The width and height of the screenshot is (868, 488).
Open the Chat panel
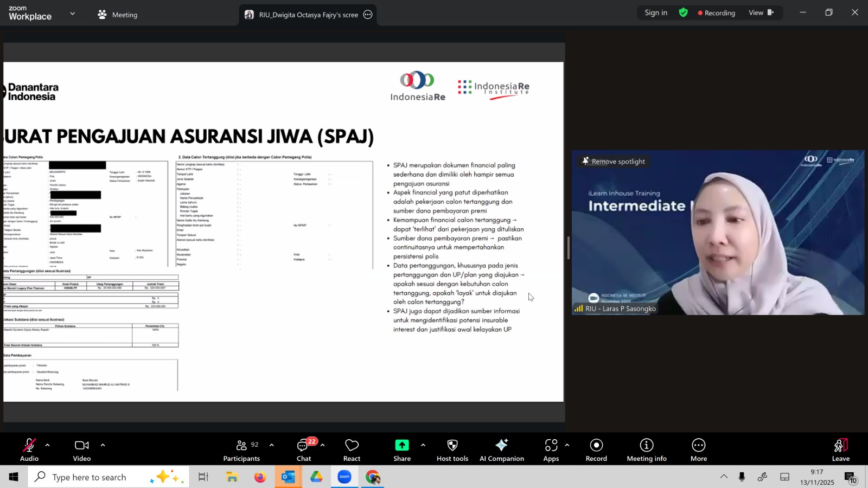pyautogui.click(x=303, y=450)
